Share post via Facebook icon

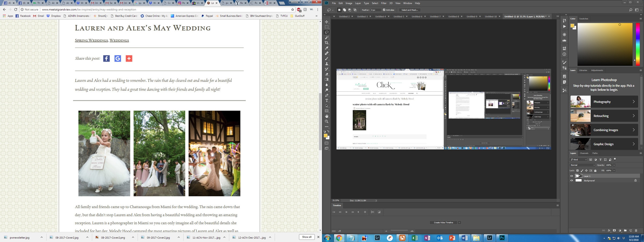[x=107, y=59]
